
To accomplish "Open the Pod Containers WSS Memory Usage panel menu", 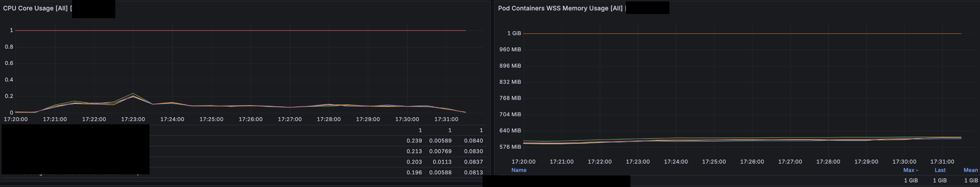I will (x=560, y=8).
